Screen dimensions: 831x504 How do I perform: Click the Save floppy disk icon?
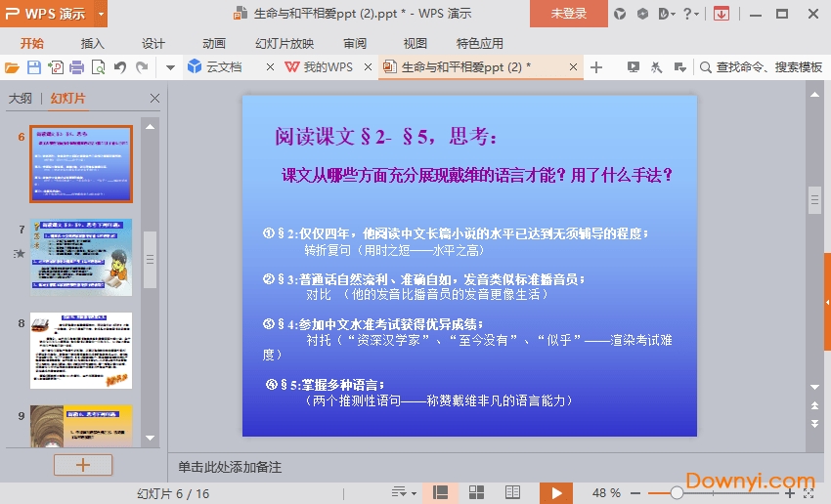34,67
